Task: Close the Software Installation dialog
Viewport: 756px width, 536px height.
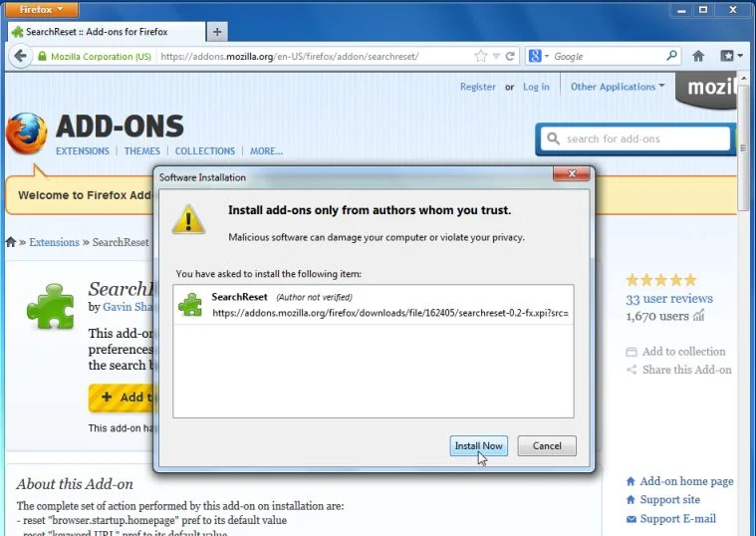Action: pyautogui.click(x=572, y=173)
